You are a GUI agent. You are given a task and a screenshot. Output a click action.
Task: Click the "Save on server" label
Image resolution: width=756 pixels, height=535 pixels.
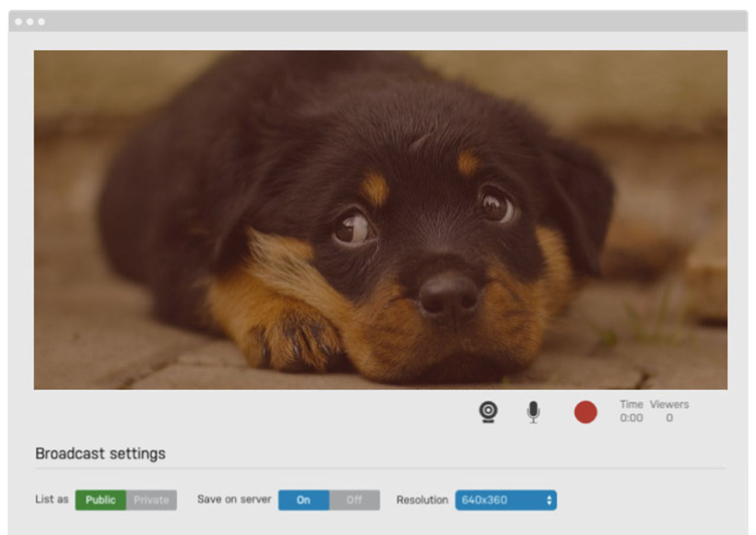(234, 500)
